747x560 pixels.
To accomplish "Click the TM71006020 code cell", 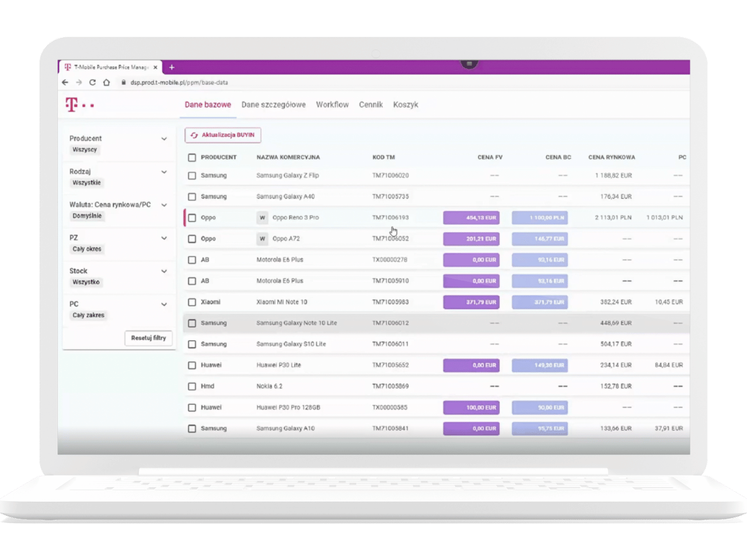I will pyautogui.click(x=390, y=176).
